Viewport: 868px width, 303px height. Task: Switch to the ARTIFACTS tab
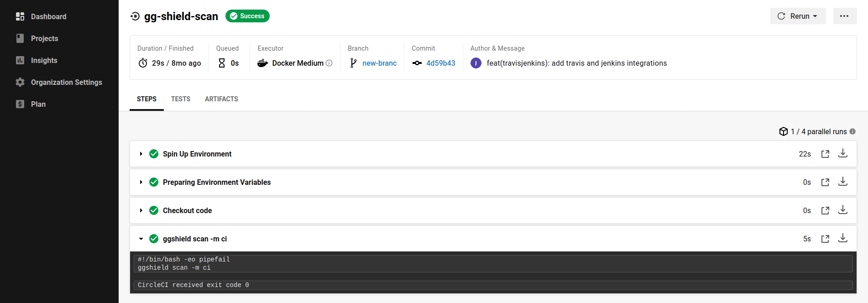221,99
